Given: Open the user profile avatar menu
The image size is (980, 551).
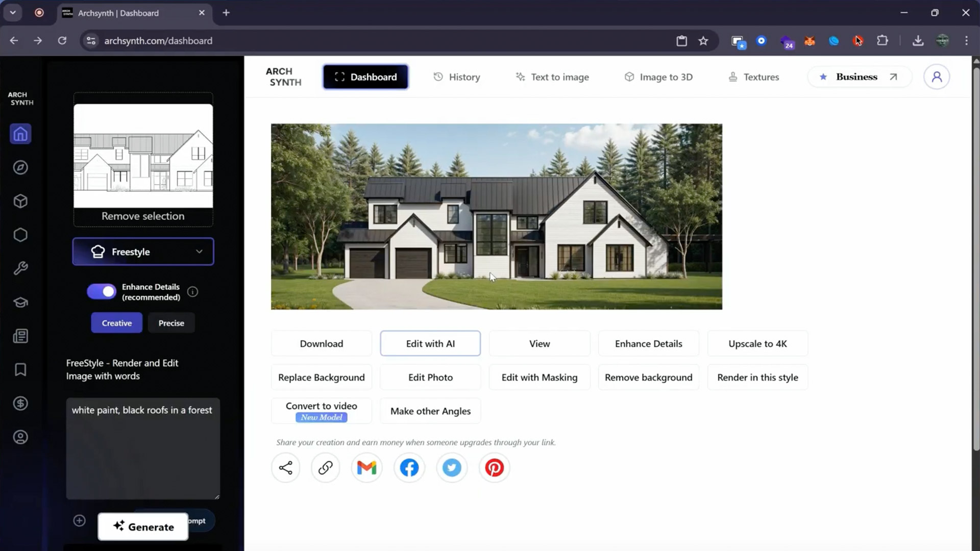Looking at the screenshot, I should 936,77.
